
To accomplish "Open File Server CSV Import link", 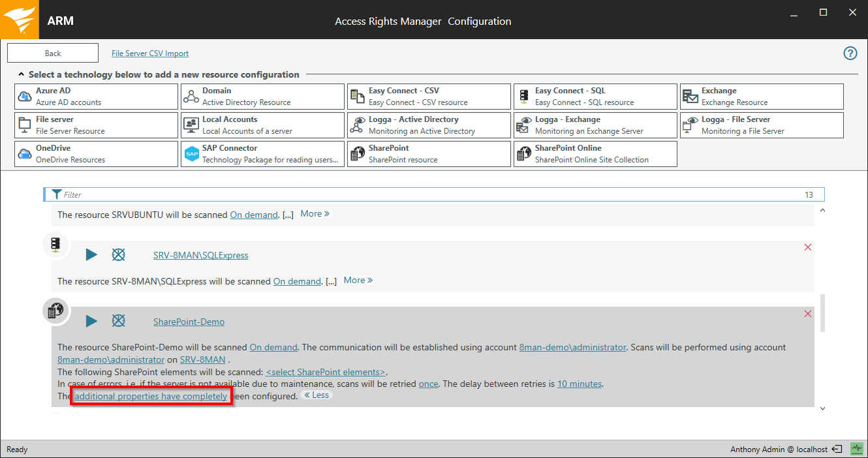I will (150, 53).
